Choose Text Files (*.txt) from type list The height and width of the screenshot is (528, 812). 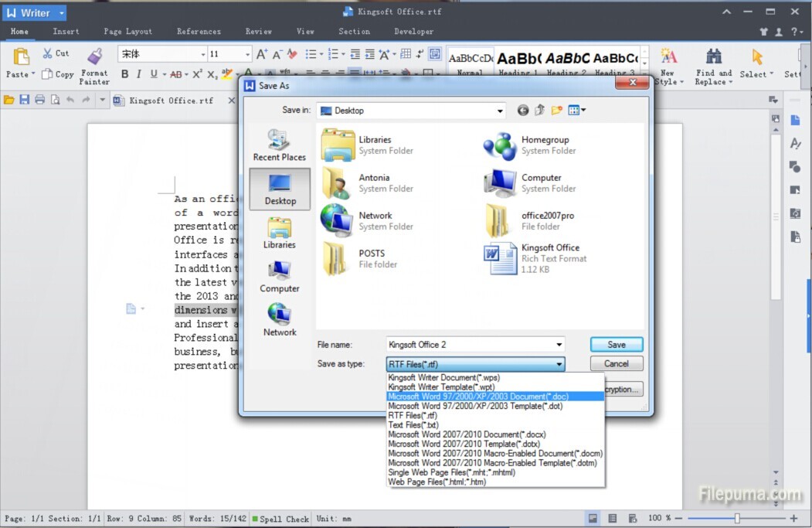point(413,425)
